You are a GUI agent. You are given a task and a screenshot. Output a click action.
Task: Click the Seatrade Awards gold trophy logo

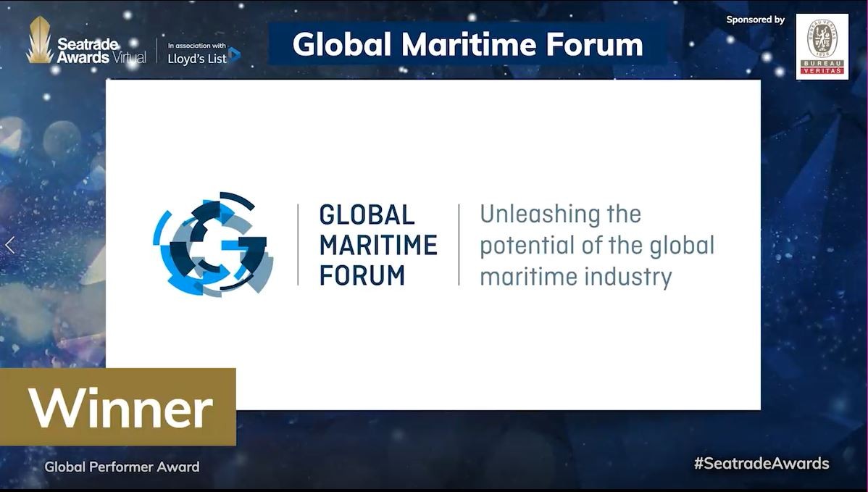coord(40,40)
